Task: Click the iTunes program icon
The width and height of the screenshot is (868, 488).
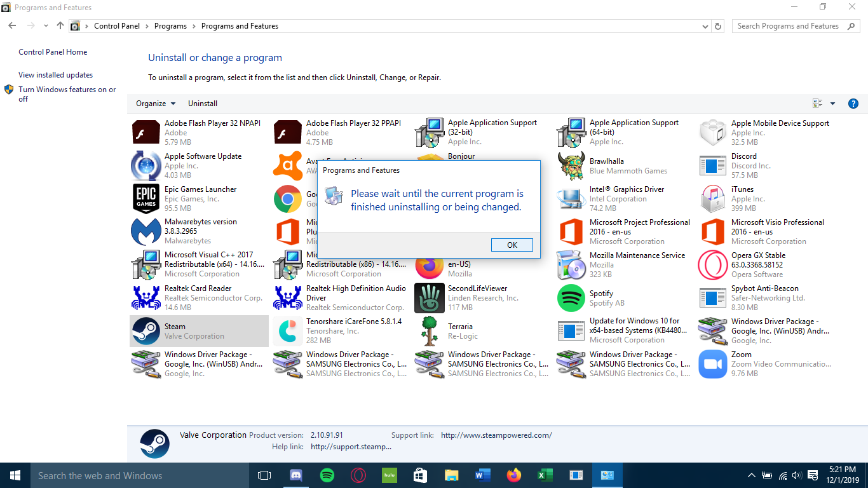Action: click(x=713, y=199)
